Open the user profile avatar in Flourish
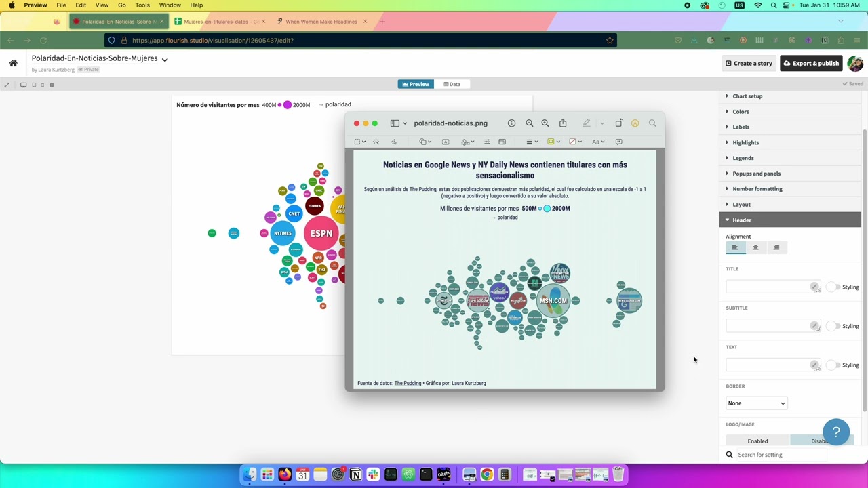The height and width of the screenshot is (488, 868). point(855,63)
